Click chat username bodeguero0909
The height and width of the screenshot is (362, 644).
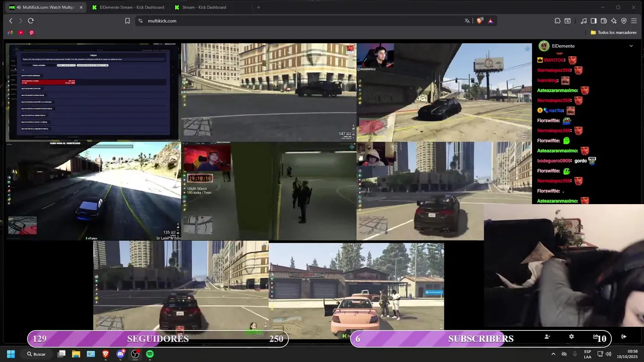point(554,161)
